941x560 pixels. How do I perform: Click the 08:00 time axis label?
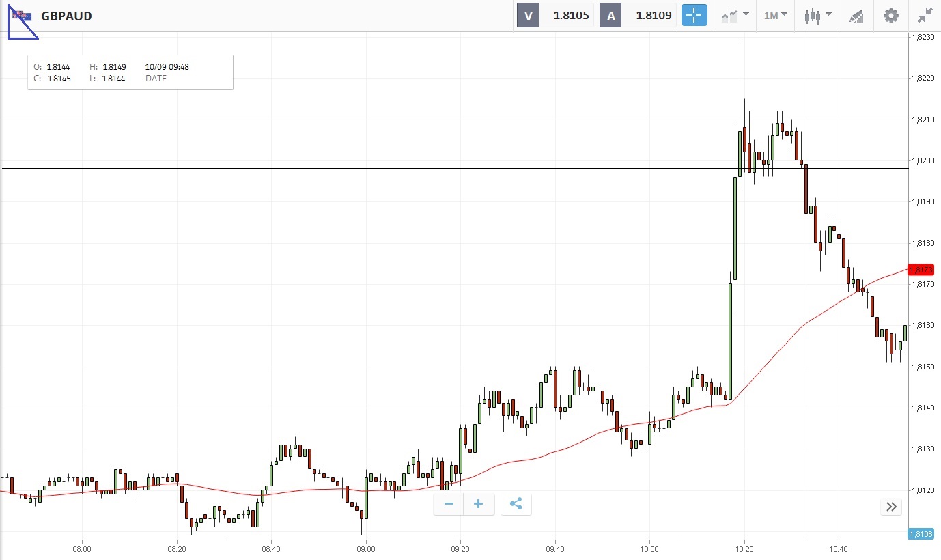click(82, 548)
